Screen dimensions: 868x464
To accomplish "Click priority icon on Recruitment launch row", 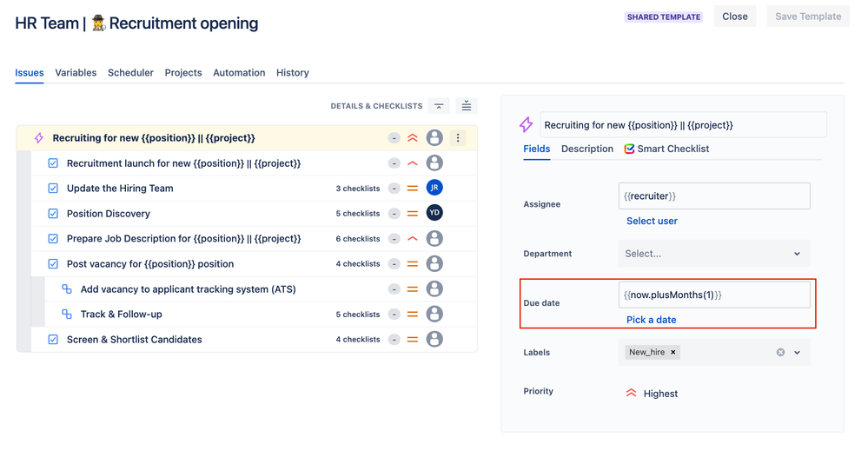I will click(x=413, y=163).
